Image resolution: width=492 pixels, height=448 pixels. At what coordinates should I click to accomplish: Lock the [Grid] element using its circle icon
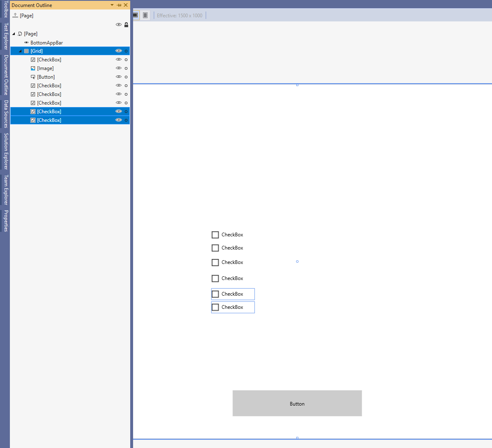tap(126, 51)
